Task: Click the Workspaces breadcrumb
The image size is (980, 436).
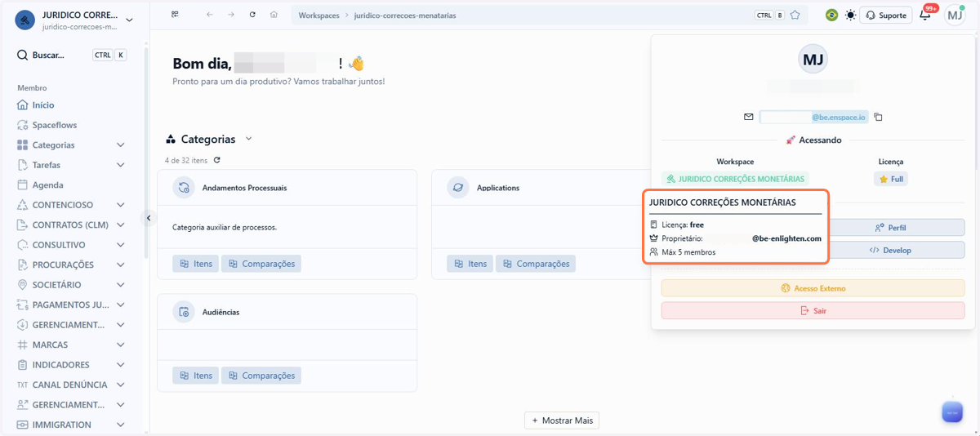Action: pos(318,16)
